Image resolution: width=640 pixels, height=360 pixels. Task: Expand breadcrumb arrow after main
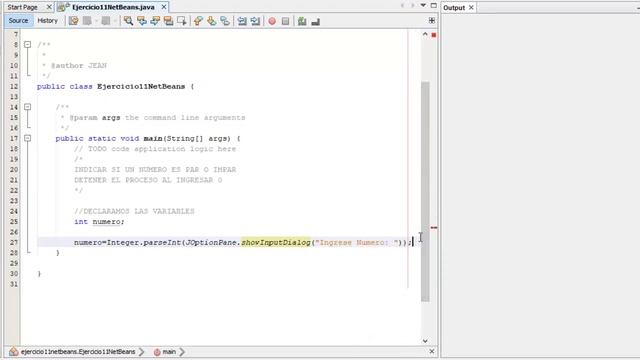coord(182,352)
